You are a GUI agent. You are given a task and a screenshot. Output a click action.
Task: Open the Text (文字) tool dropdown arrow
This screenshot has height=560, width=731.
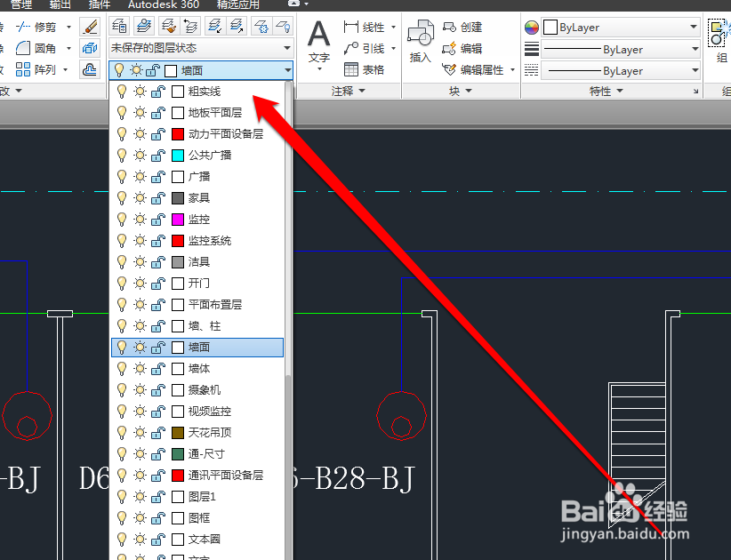[x=319, y=69]
